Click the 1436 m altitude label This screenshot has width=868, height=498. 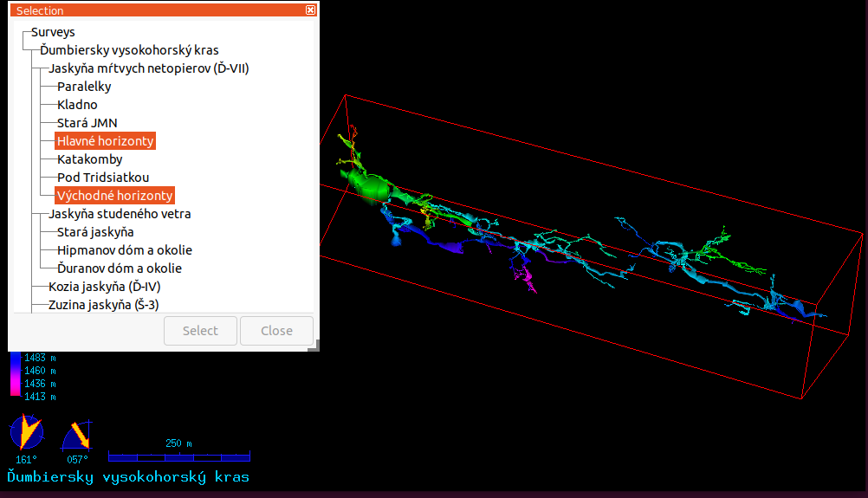[x=40, y=384]
